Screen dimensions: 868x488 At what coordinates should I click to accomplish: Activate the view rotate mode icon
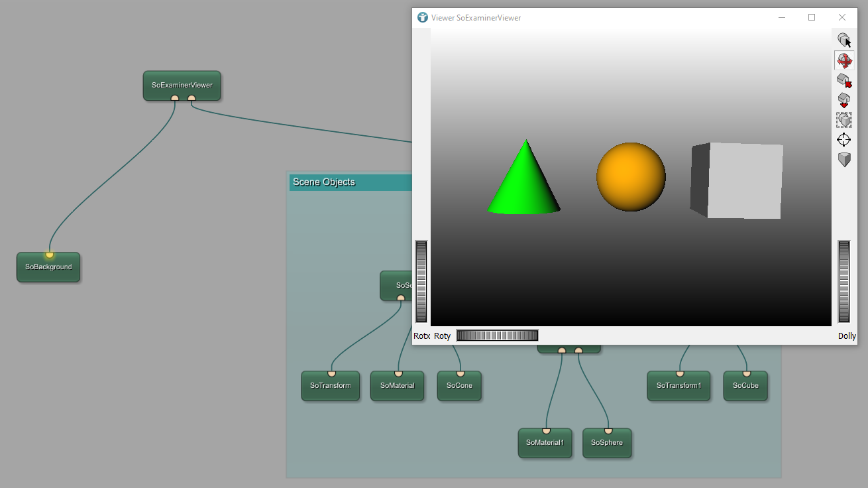[x=843, y=60]
